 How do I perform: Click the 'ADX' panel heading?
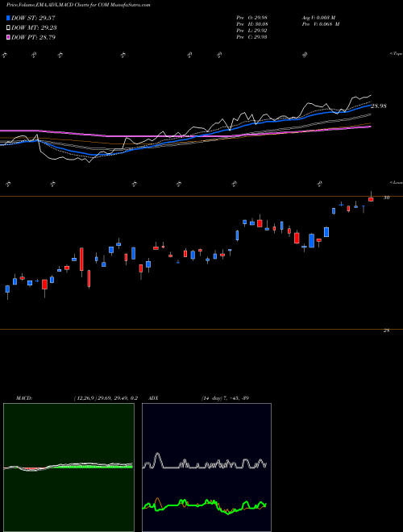tap(153, 398)
